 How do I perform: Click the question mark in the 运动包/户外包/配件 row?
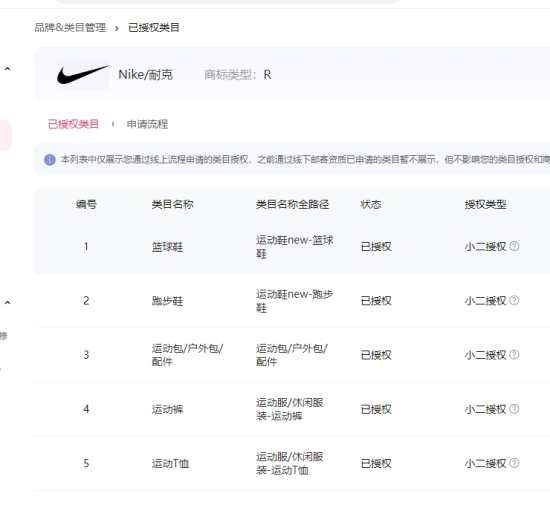514,355
